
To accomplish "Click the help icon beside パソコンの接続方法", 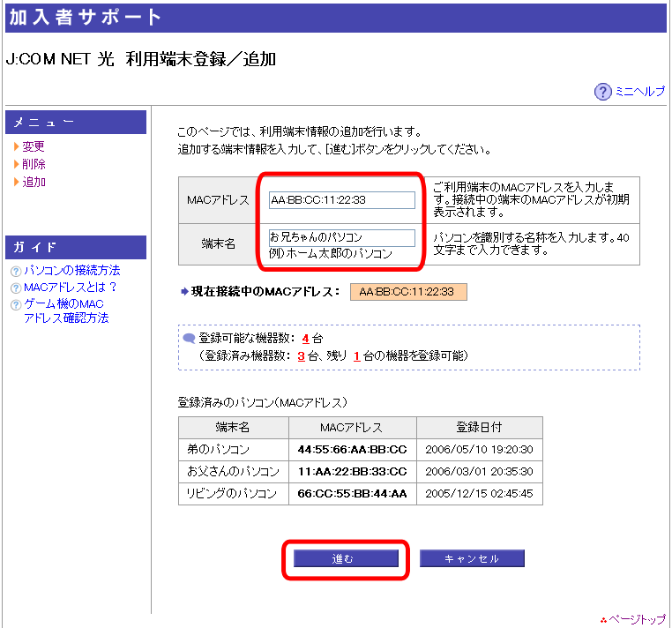I will pos(16,271).
